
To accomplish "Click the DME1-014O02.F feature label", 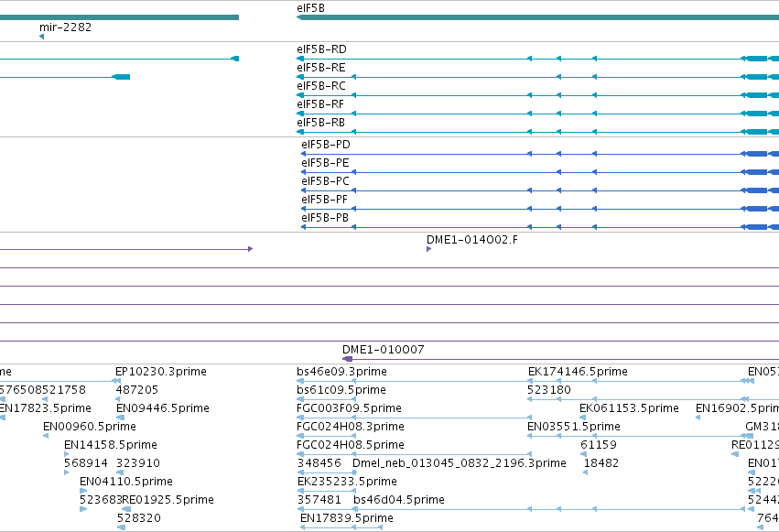I will tap(472, 240).
